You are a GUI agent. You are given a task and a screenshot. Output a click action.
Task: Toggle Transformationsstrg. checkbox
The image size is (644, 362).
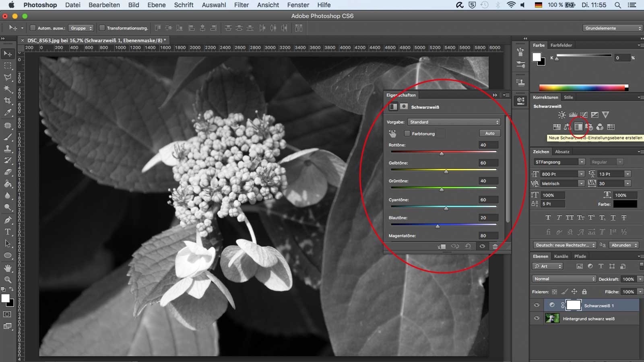click(x=102, y=28)
